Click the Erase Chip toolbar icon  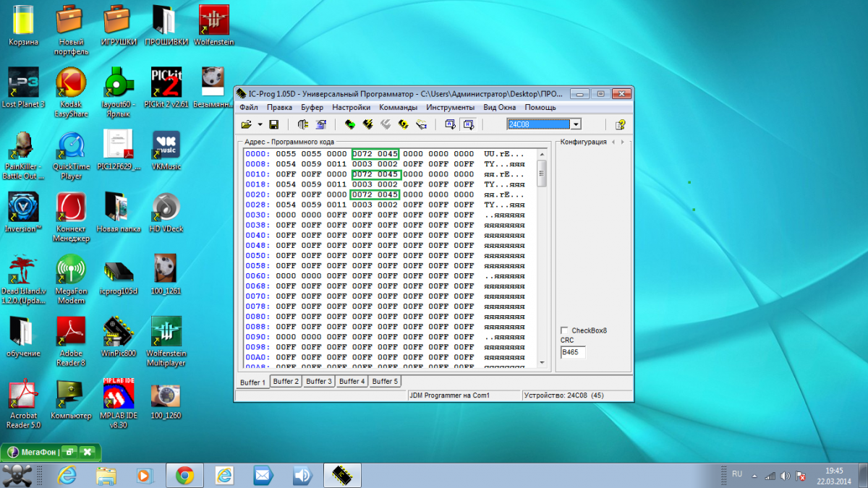[x=386, y=124]
